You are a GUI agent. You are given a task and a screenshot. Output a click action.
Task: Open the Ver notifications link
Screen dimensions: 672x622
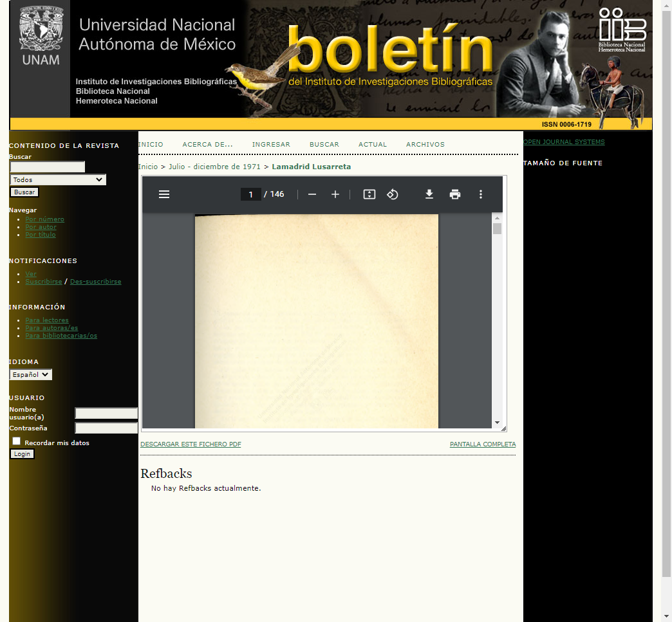tap(31, 274)
